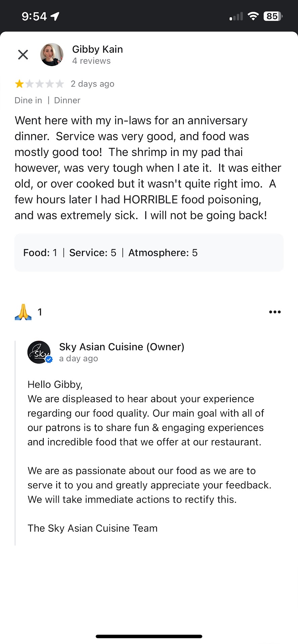298x644 pixels.
Task: Tap the Food, Service, Atmosphere ratings box
Action: coord(149,253)
